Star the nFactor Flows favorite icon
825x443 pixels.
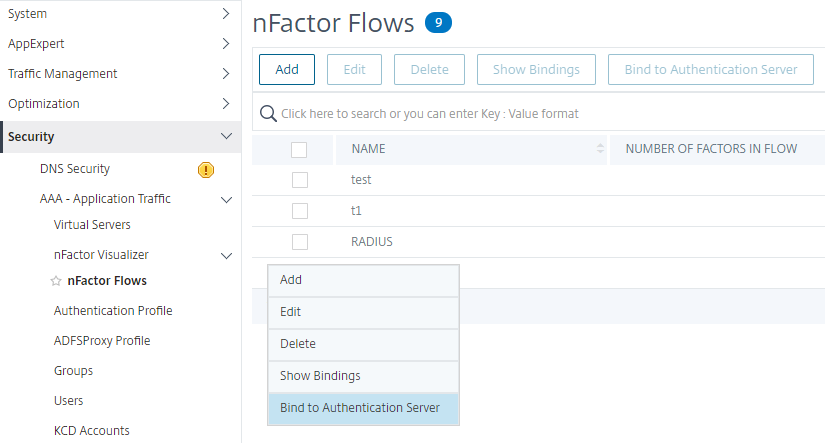[x=56, y=281]
